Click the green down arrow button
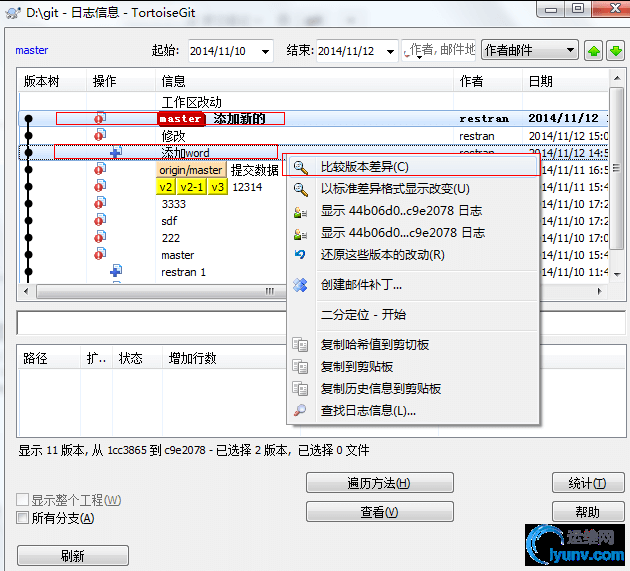Viewport: 630px width, 571px height. tap(615, 51)
